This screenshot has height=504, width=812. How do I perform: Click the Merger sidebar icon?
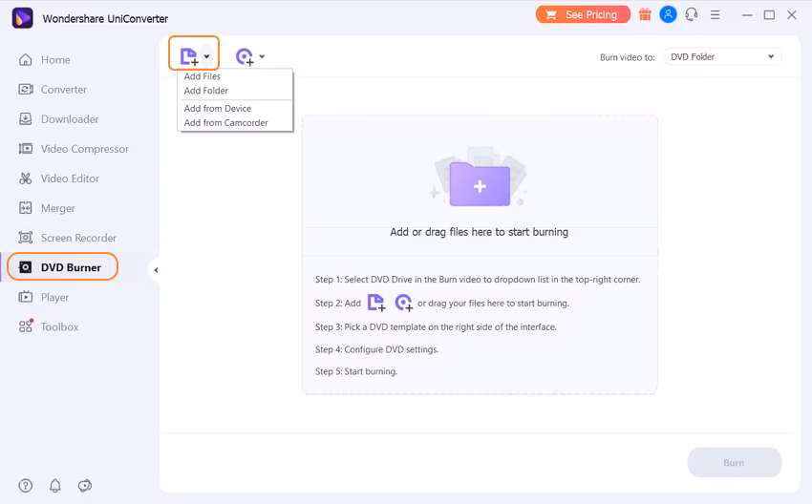click(x=26, y=208)
